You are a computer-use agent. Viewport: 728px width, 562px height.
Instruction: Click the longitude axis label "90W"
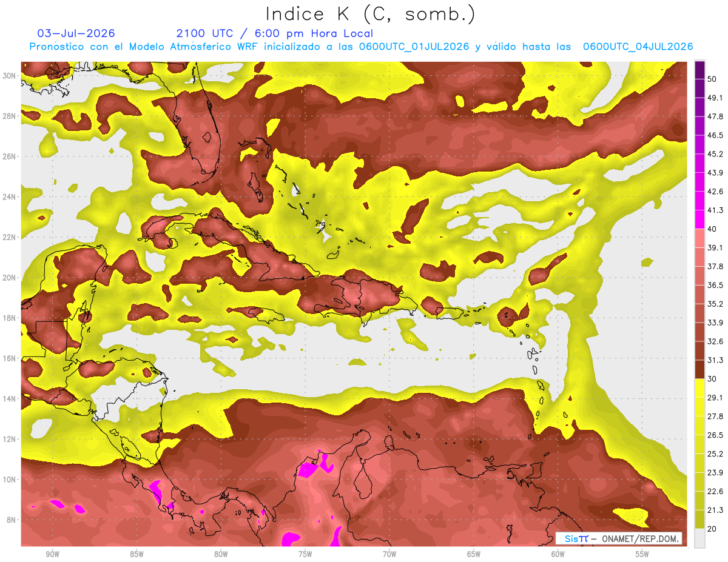52,555
